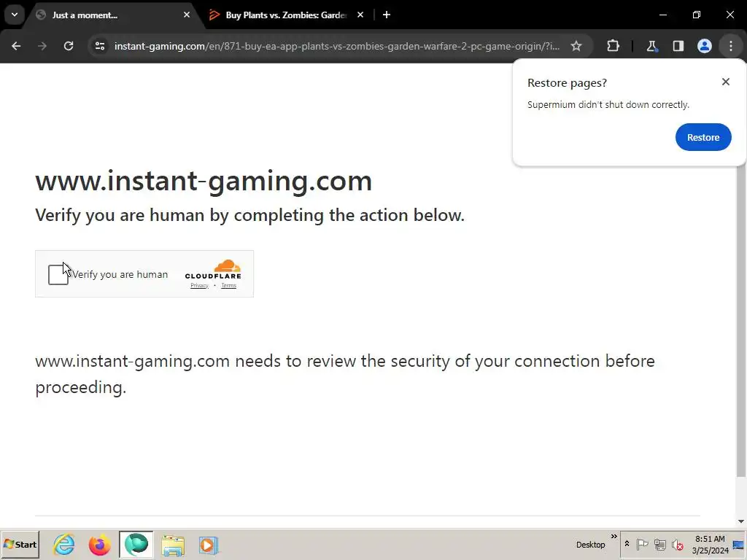Open the Windows Start menu
This screenshot has height=560, width=747.
click(x=20, y=545)
